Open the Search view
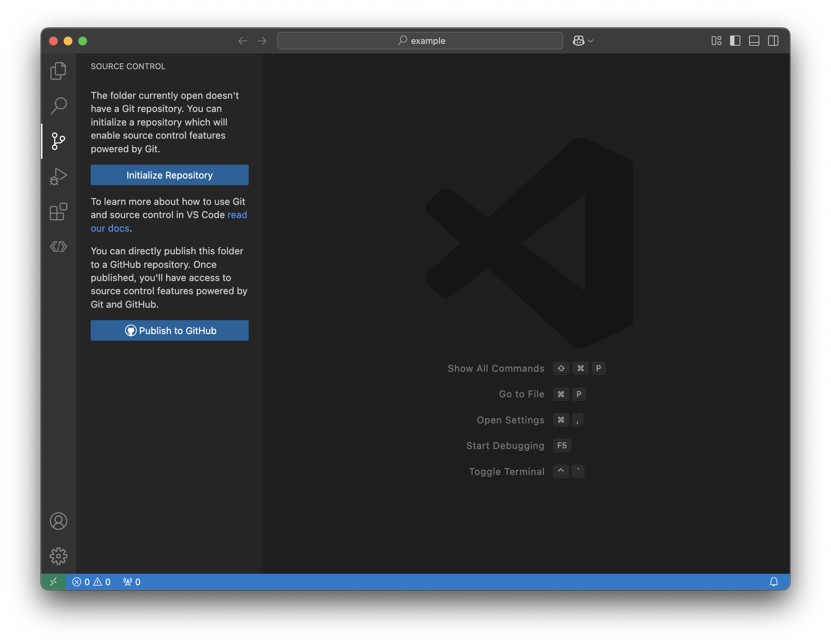 tap(58, 106)
